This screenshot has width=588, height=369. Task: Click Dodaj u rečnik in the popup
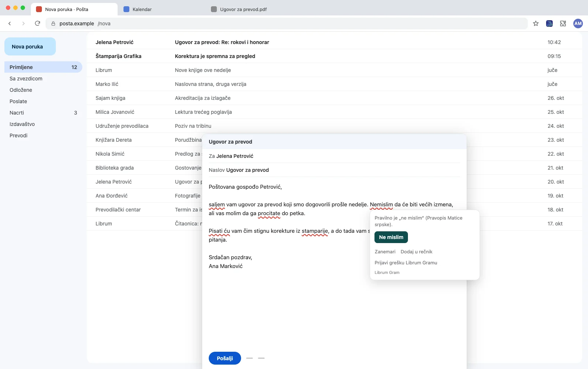[x=416, y=252]
